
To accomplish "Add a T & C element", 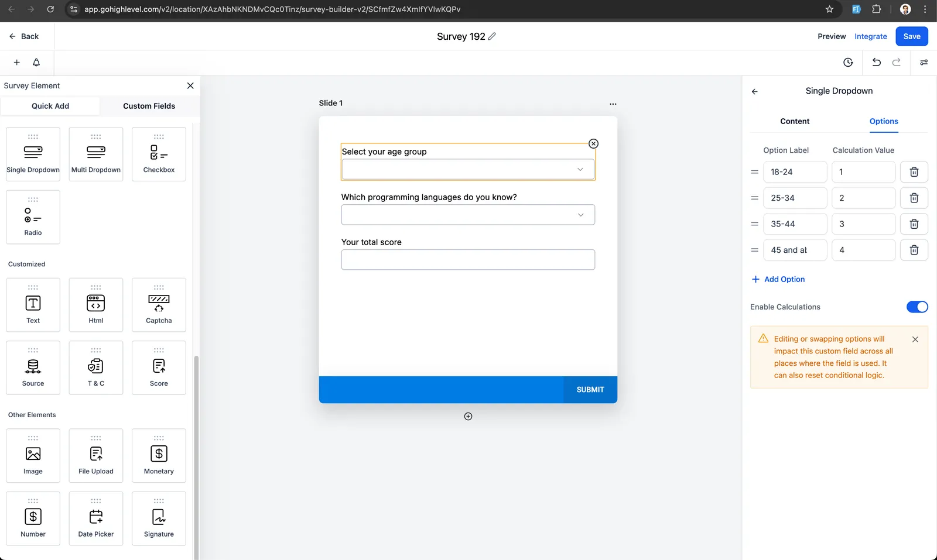I will pos(96,367).
